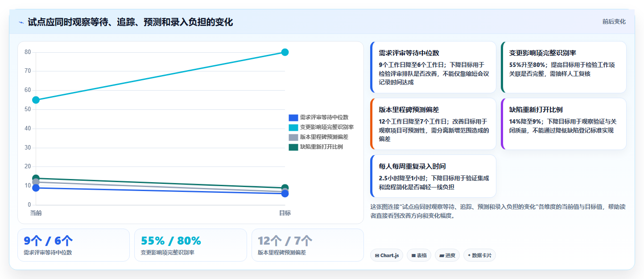Click the 当前 x-axis label
The image size is (644, 279).
[x=36, y=213]
